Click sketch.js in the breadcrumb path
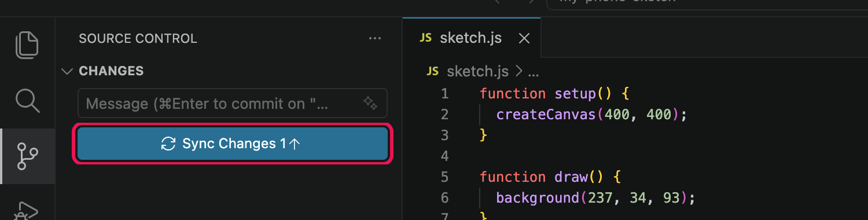The height and width of the screenshot is (220, 868). point(477,72)
